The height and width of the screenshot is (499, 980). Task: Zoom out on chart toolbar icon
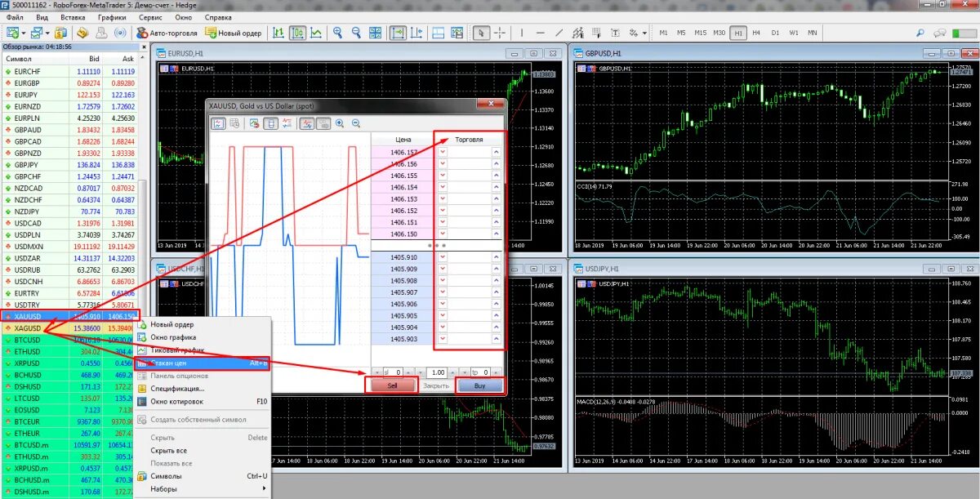(356, 33)
